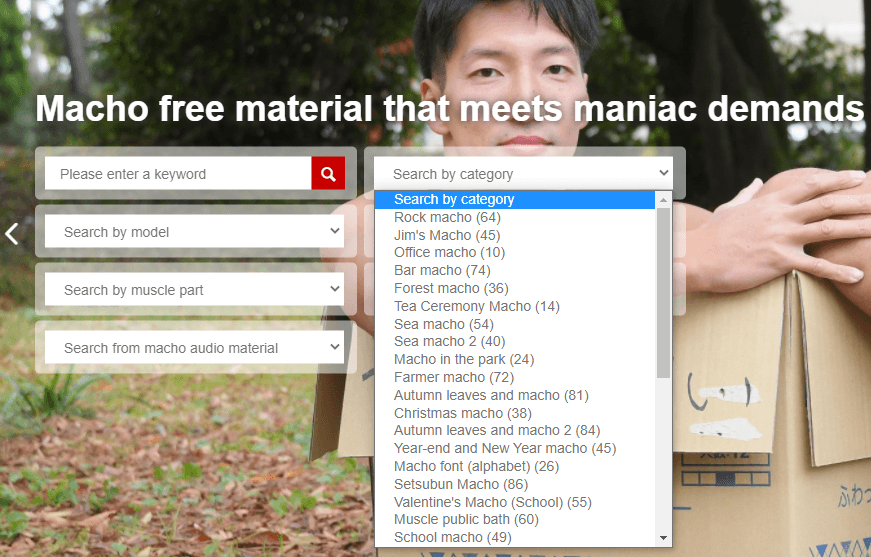Choose Muscle public bath (60)
The width and height of the screenshot is (871, 557).
click(x=515, y=519)
